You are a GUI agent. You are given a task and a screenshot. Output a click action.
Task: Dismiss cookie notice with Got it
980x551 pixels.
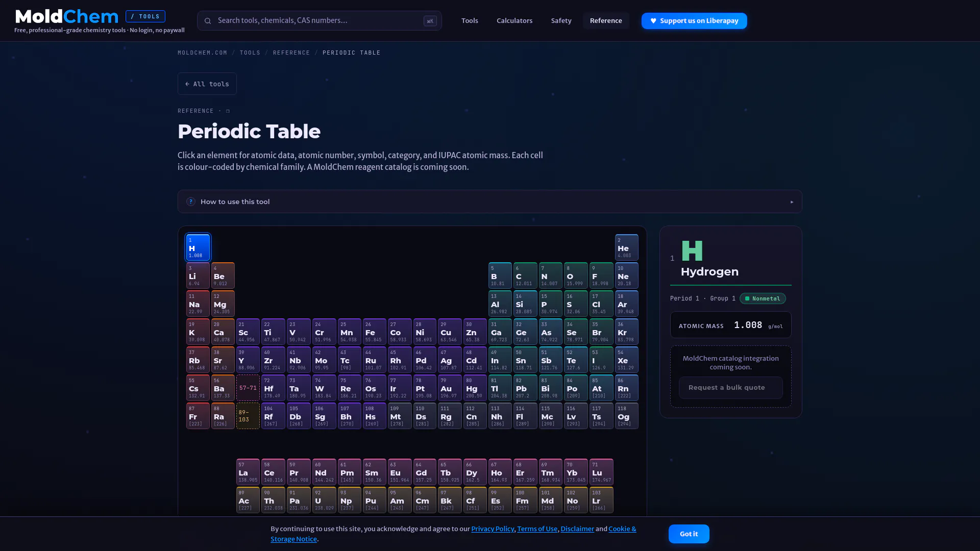tap(689, 534)
